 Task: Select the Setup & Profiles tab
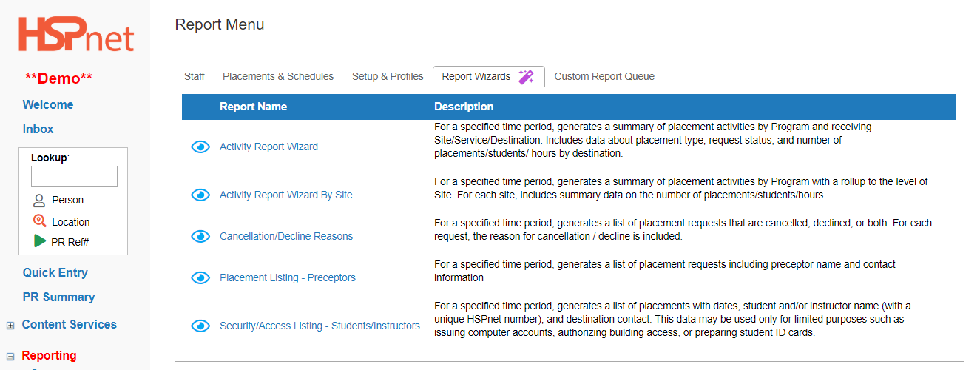(388, 76)
